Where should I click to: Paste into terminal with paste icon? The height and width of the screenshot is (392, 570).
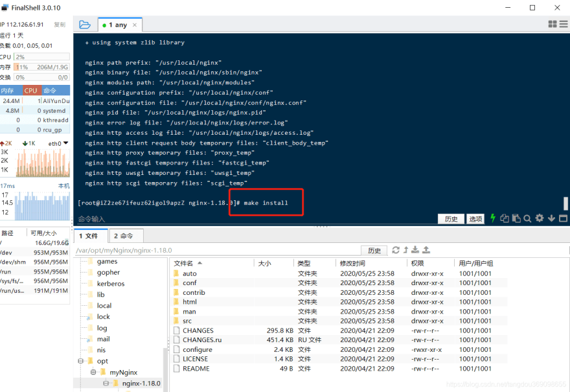click(516, 218)
